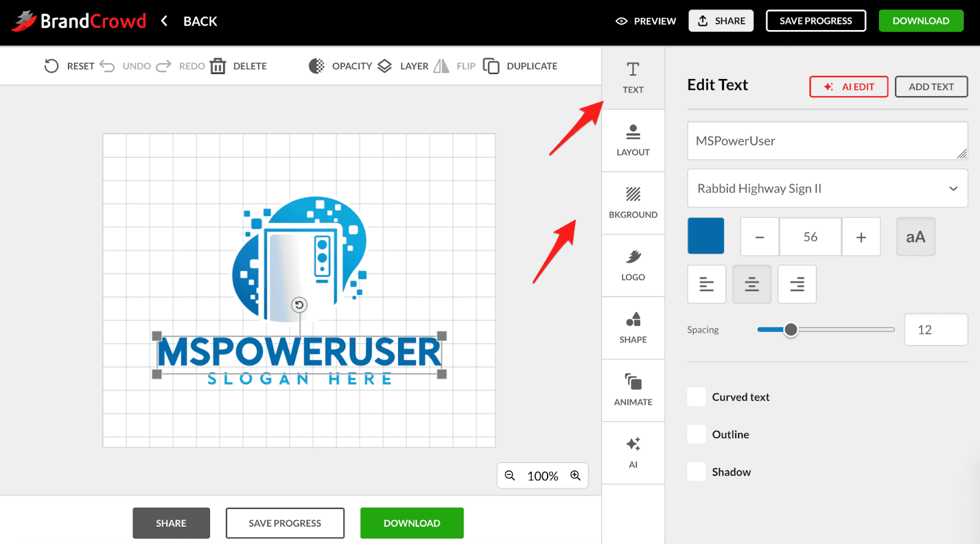The image size is (980, 544).
Task: Click the green DOWNLOAD button in top bar
Action: tap(921, 21)
